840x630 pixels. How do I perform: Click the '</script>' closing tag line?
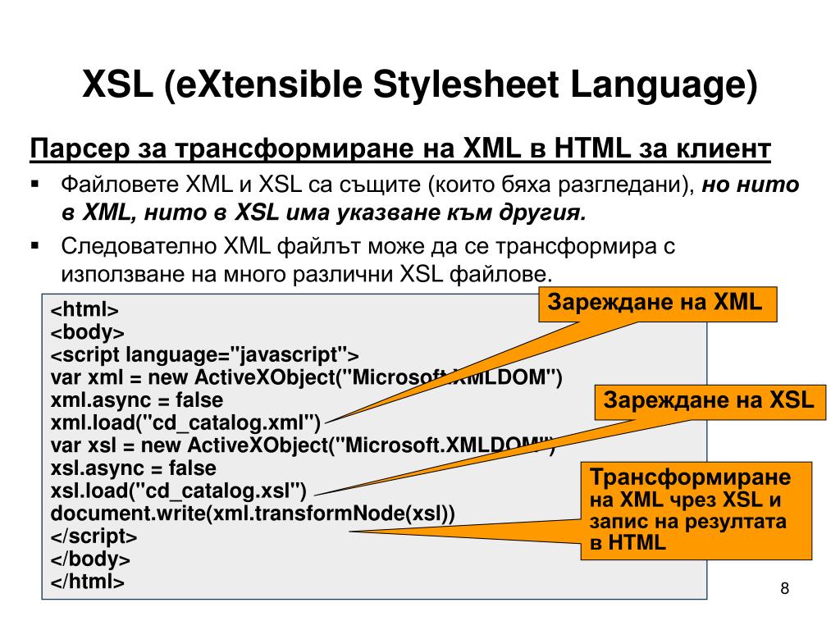pos(94,536)
